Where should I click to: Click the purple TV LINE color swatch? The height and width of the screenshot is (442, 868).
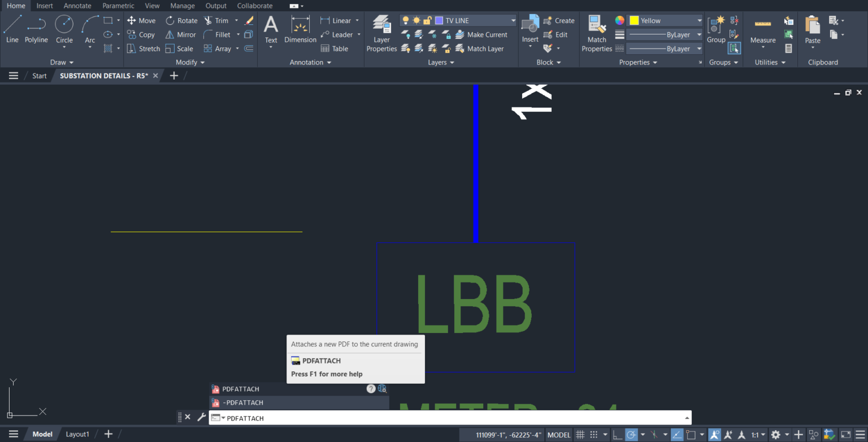pos(439,20)
